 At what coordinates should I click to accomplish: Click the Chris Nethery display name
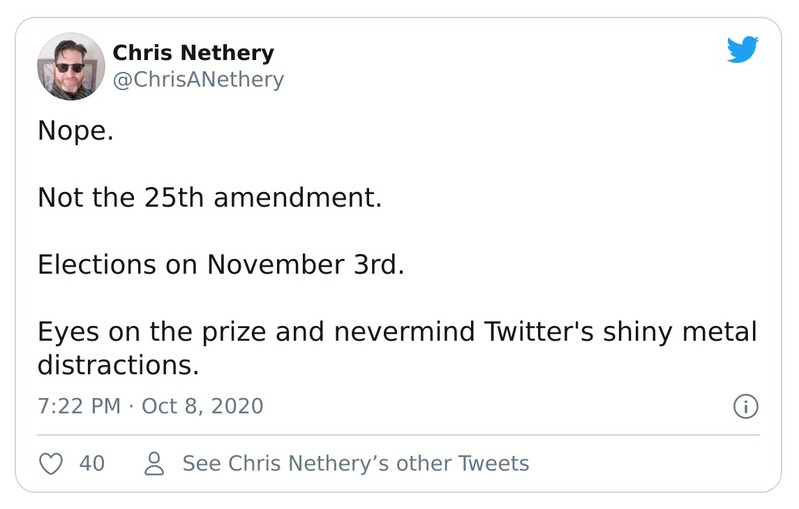click(193, 53)
